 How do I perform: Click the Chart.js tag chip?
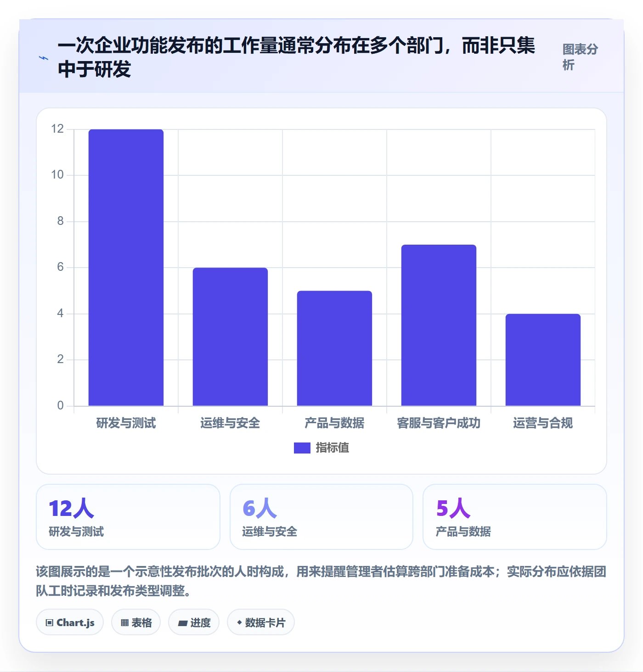tap(70, 622)
